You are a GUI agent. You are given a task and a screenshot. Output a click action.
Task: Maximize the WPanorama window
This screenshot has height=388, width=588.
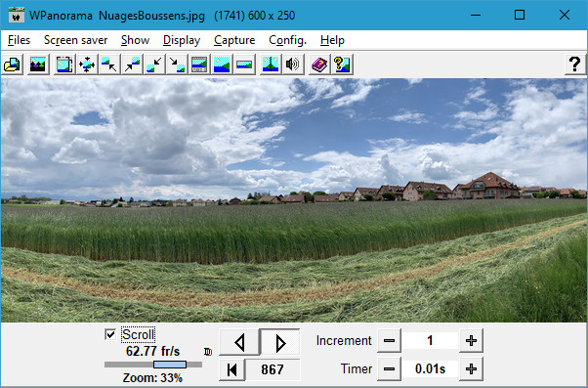(520, 15)
